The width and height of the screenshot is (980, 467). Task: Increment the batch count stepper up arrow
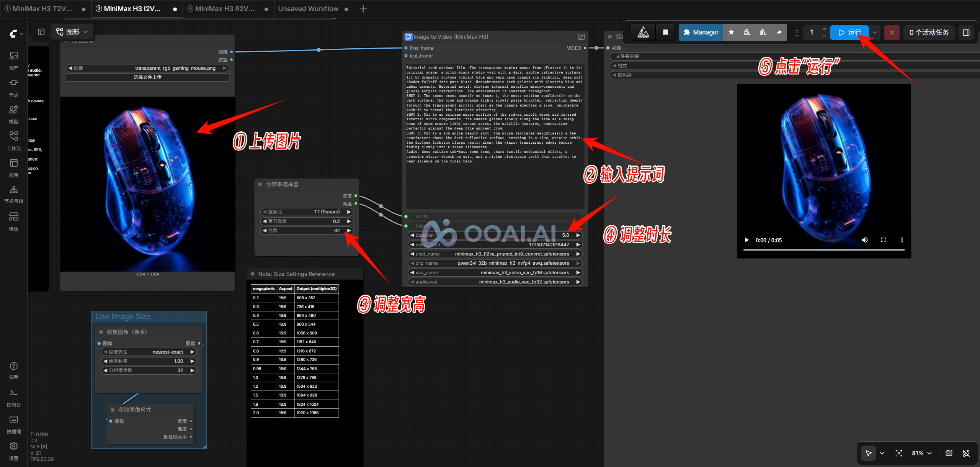point(824,29)
